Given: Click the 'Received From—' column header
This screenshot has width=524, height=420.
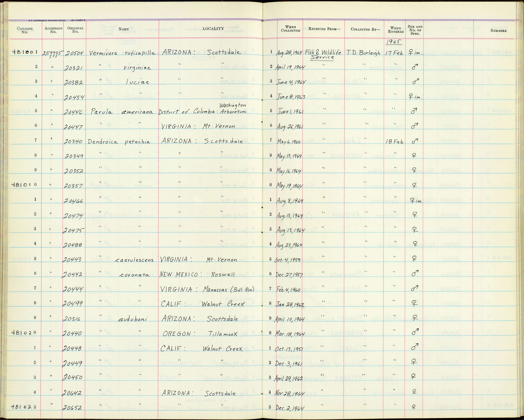Looking at the screenshot, I should pos(324,29).
